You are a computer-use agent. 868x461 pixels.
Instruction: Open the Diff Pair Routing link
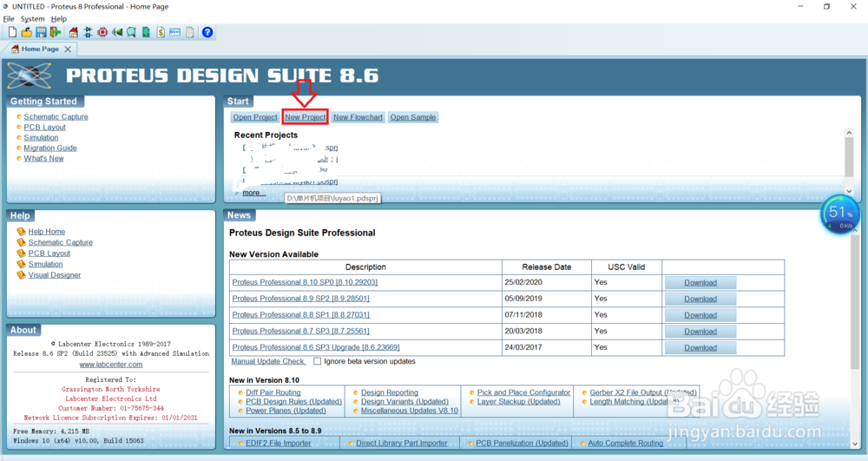pos(273,392)
